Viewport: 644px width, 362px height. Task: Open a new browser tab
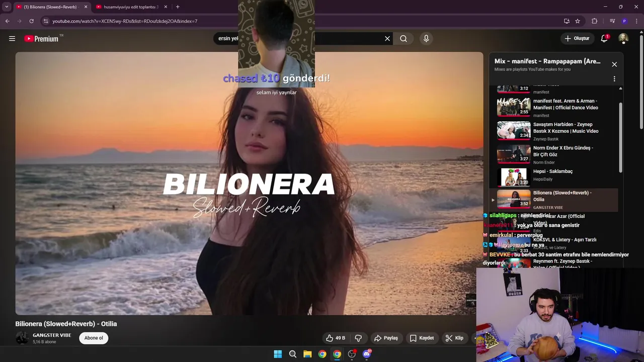click(x=178, y=7)
